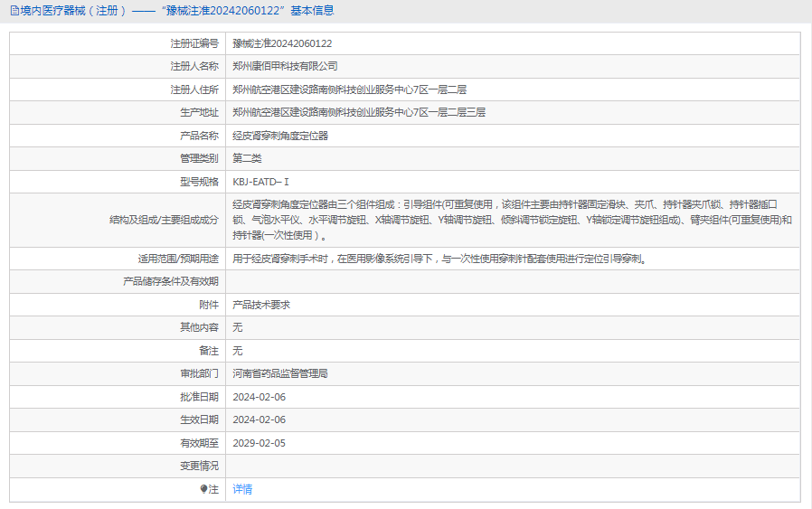Select registration number 豫械注准20242060122 in the table
The image size is (812, 509).
(282, 43)
